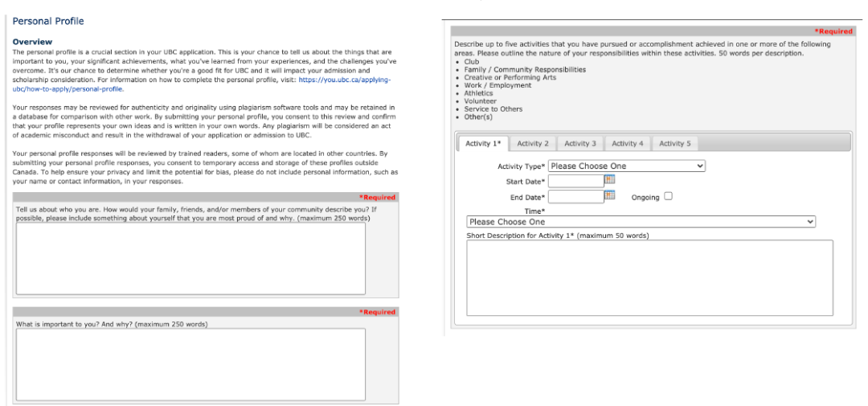
Task: Click the 'Time*' label
Action: tap(534, 211)
